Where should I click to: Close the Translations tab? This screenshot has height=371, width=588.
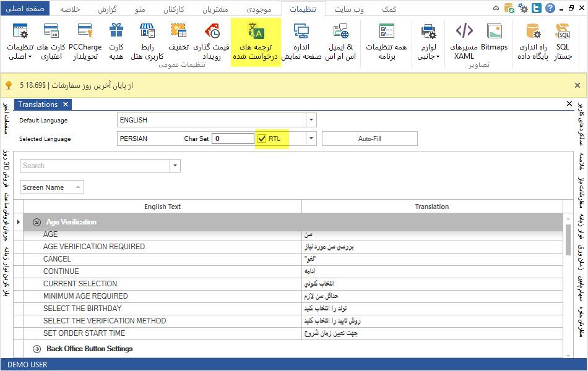(66, 104)
